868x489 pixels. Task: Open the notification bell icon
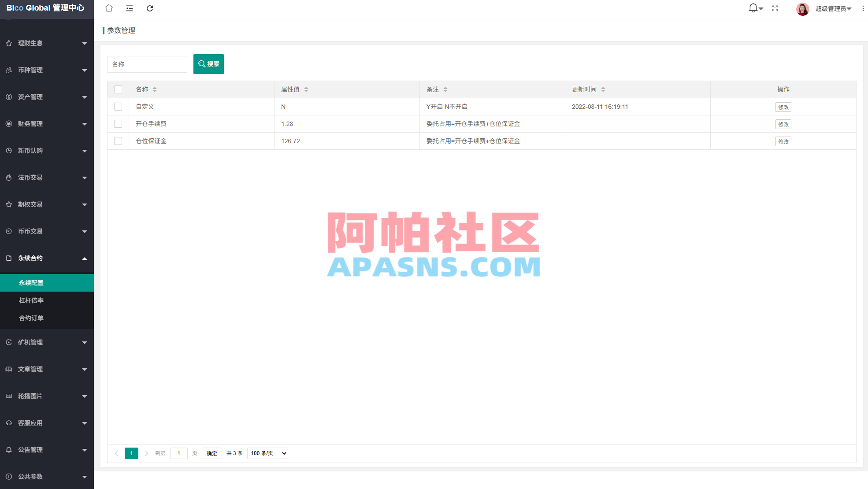click(753, 7)
